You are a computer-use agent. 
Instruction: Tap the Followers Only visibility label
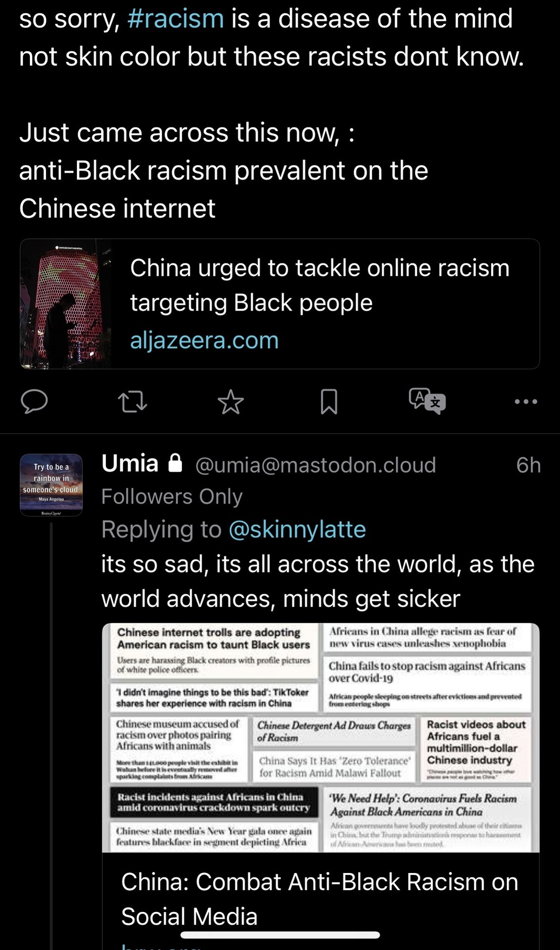(172, 497)
